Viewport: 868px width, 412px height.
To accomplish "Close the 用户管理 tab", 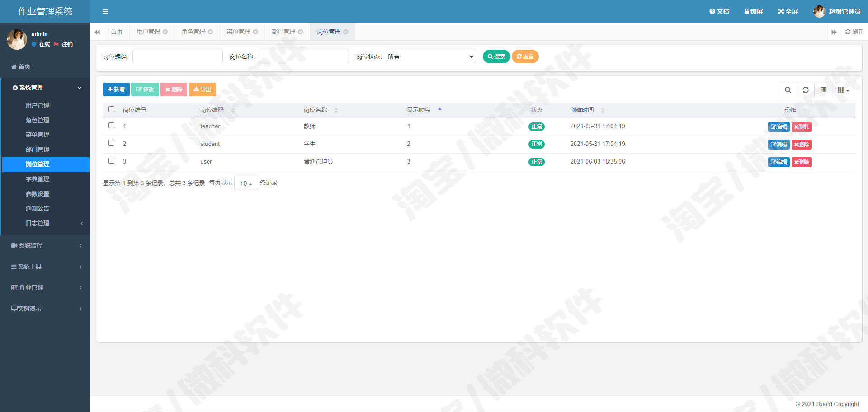I will 165,32.
